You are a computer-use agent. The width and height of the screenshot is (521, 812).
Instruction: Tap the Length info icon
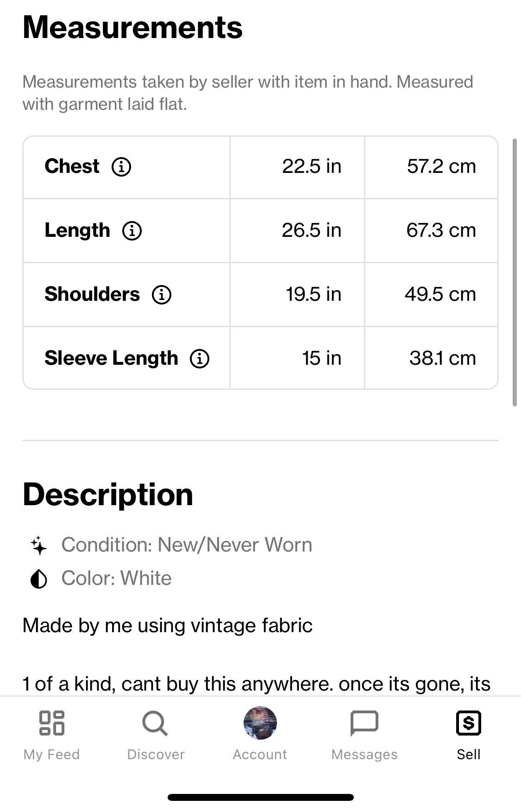(x=132, y=230)
